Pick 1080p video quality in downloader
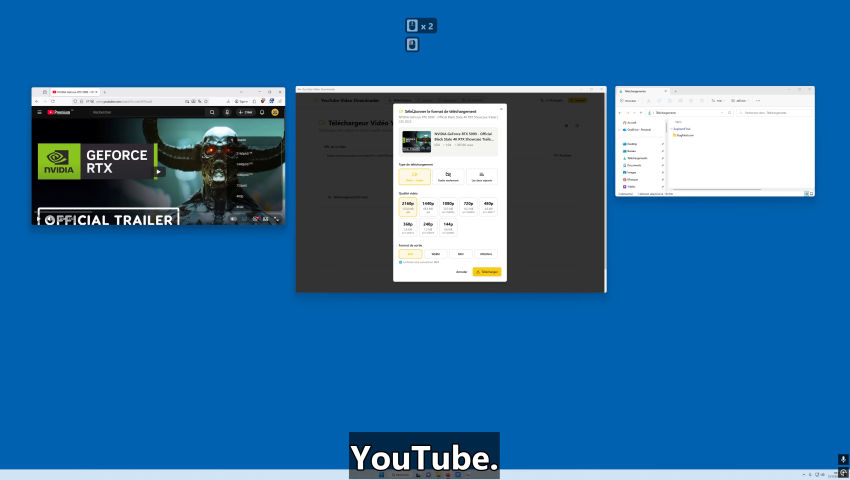Screen dimensions: 850x480 pos(448,207)
